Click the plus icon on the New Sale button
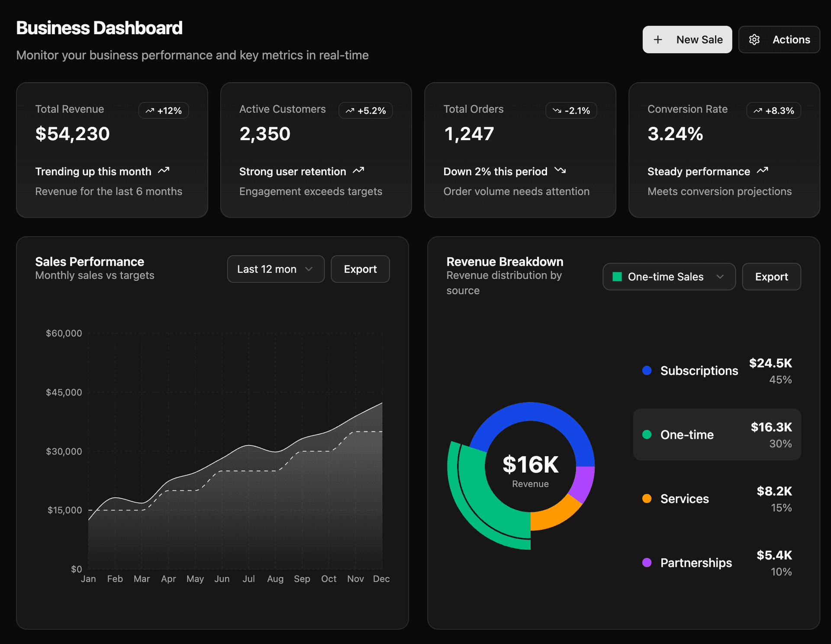 (657, 39)
